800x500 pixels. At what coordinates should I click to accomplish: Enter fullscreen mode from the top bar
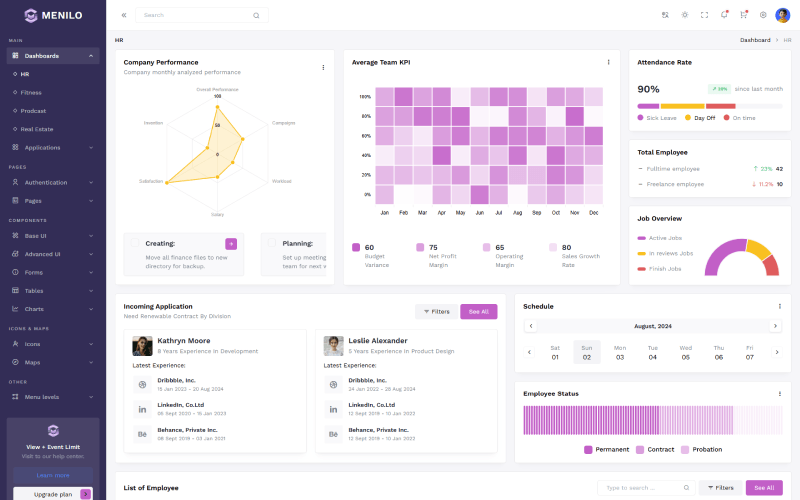click(704, 15)
